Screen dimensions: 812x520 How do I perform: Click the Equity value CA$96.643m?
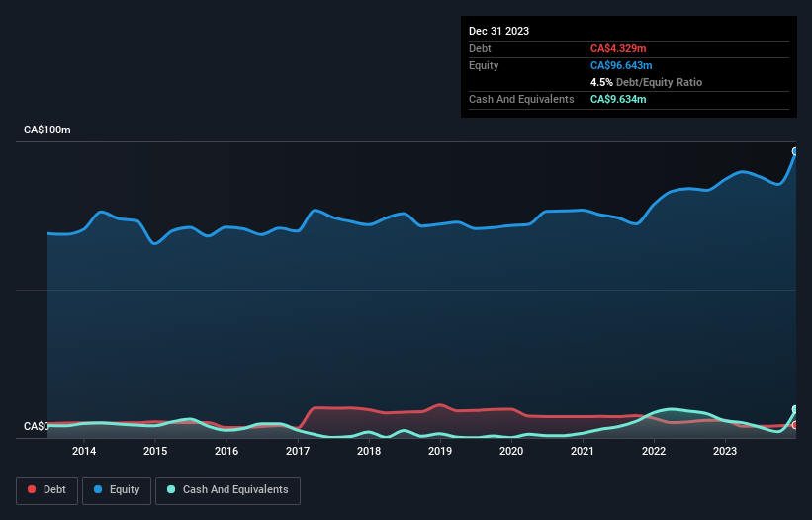click(x=621, y=65)
